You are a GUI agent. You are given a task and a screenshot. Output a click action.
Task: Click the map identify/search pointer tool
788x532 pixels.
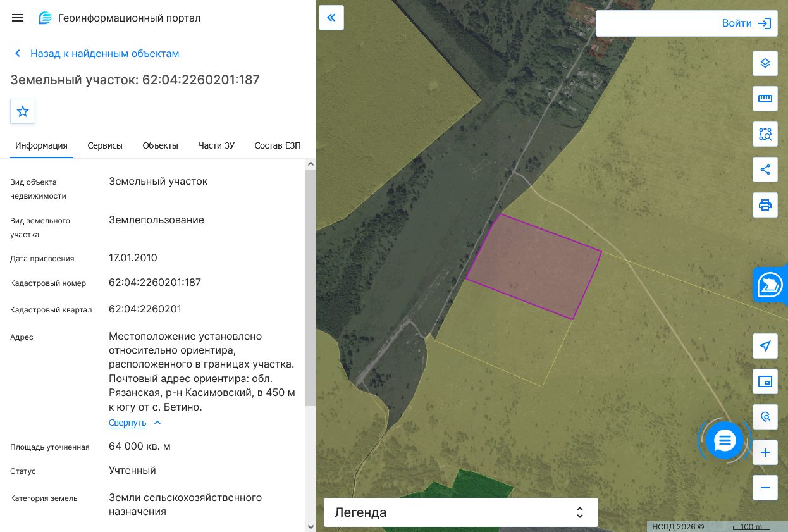pos(765,417)
